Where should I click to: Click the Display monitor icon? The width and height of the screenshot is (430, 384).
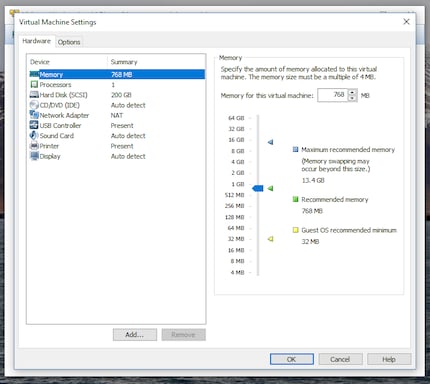pyautogui.click(x=34, y=156)
